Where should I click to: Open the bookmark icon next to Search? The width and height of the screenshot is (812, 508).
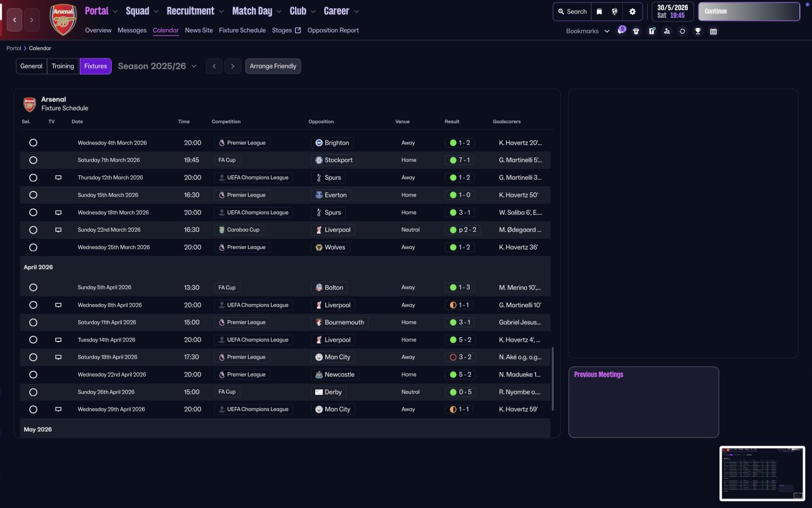tap(599, 11)
